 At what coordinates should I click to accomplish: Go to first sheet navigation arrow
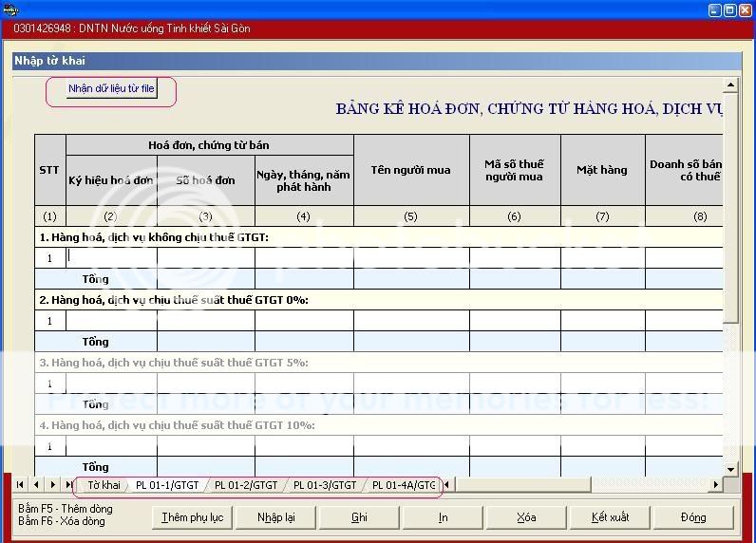tap(21, 485)
